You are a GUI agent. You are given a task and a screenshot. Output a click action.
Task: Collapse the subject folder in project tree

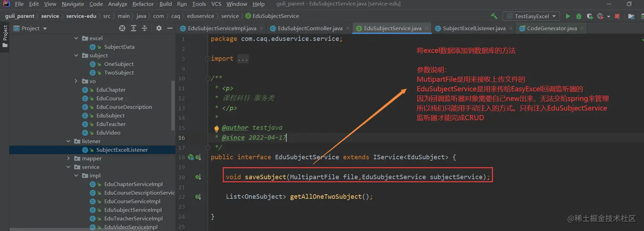point(76,55)
